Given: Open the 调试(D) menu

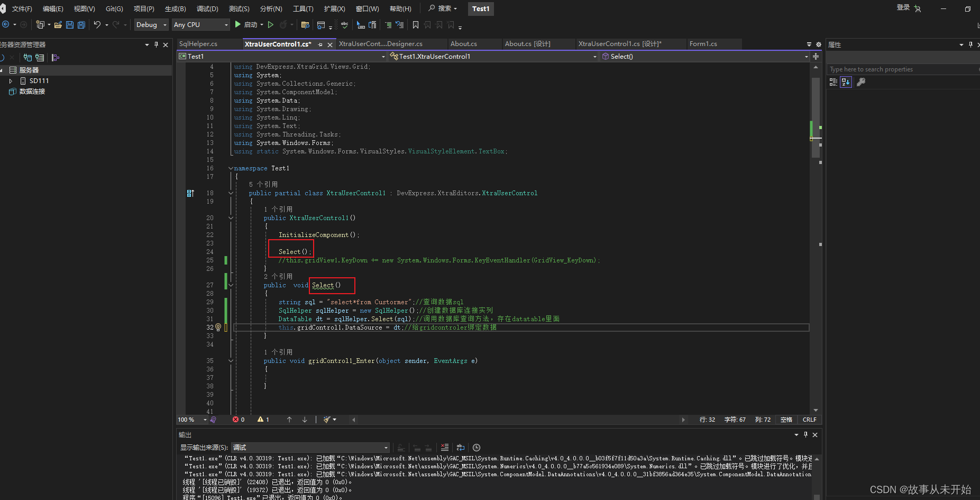Looking at the screenshot, I should tap(207, 8).
